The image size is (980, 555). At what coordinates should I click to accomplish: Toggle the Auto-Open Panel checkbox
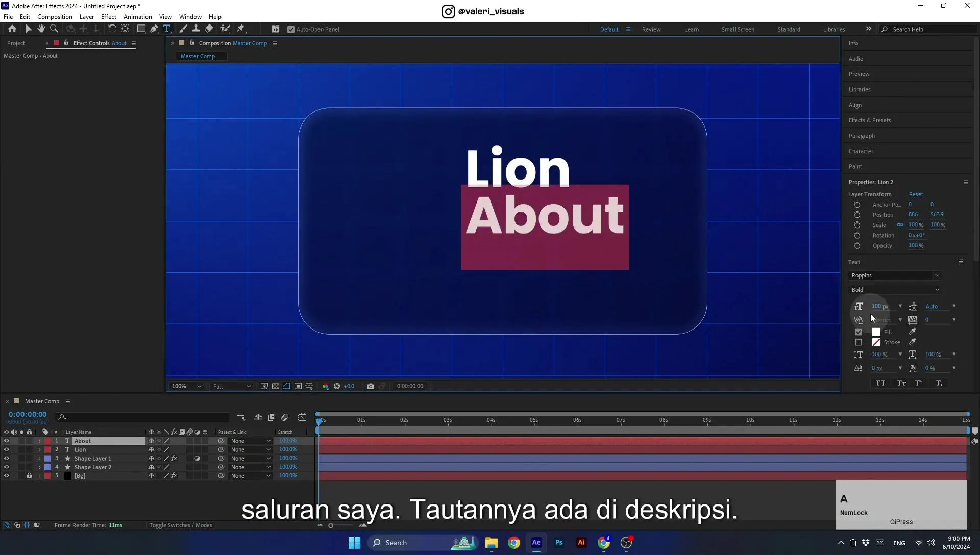click(291, 29)
